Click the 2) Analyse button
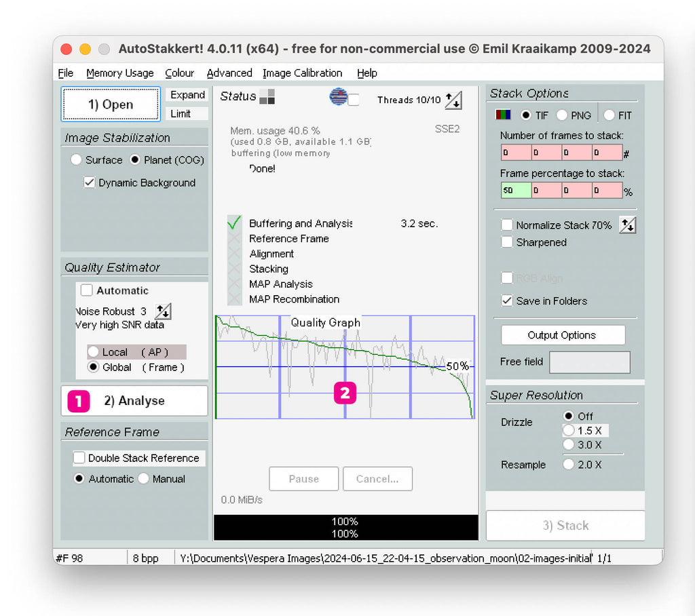Viewport: 695px width, 616px height. click(x=134, y=401)
